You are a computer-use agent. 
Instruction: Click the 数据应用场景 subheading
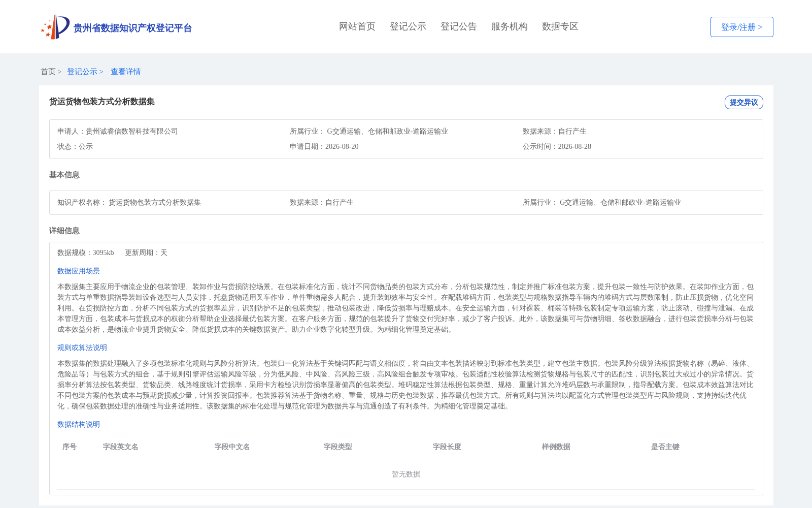coord(79,271)
